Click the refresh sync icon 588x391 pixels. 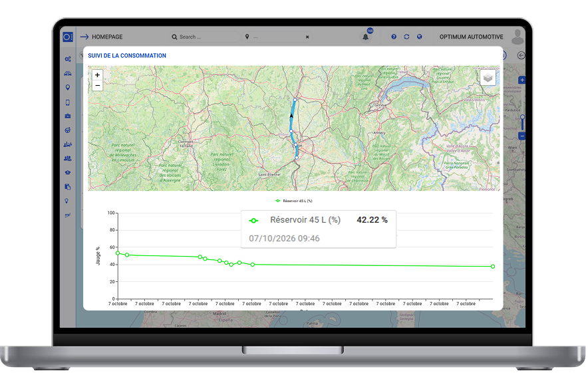tap(406, 37)
